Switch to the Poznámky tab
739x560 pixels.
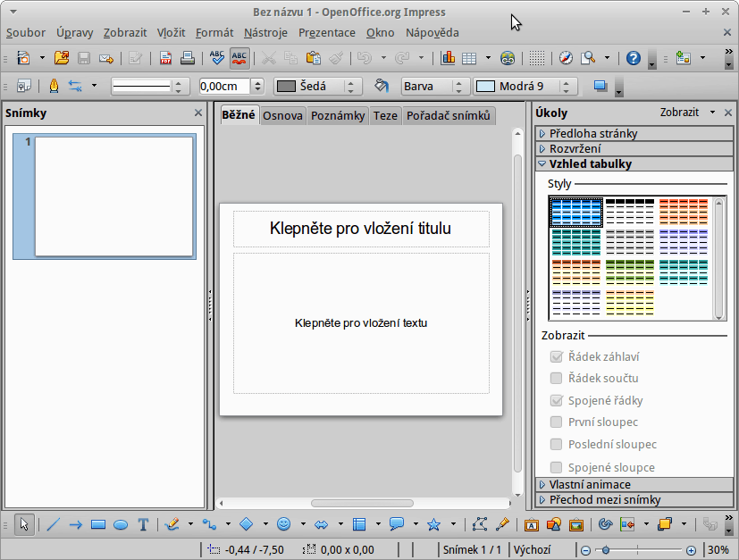[x=338, y=116]
